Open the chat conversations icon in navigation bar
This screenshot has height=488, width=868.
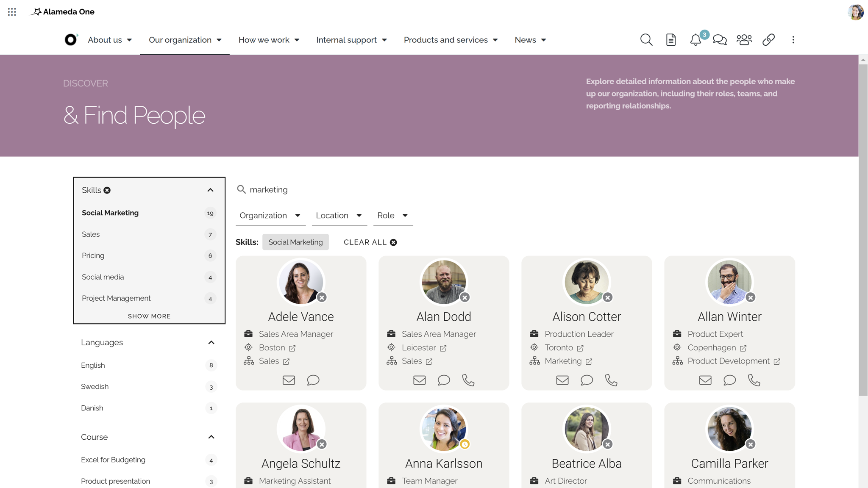click(720, 40)
